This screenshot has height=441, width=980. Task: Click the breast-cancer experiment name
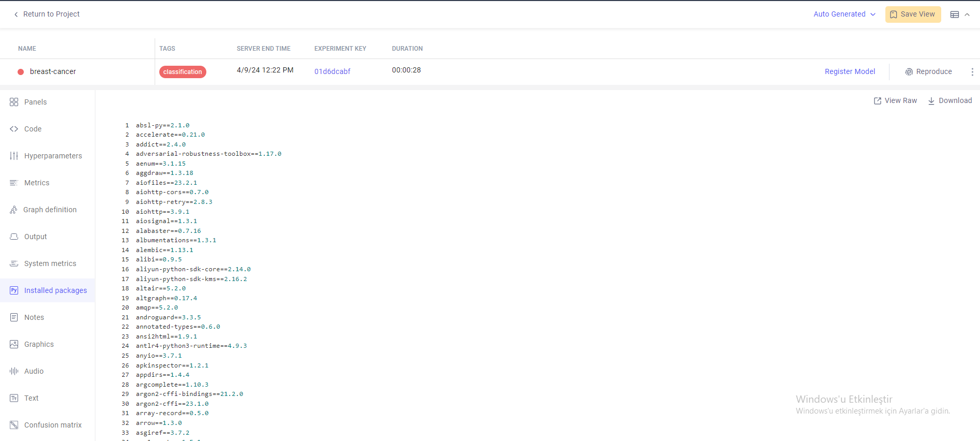point(53,71)
